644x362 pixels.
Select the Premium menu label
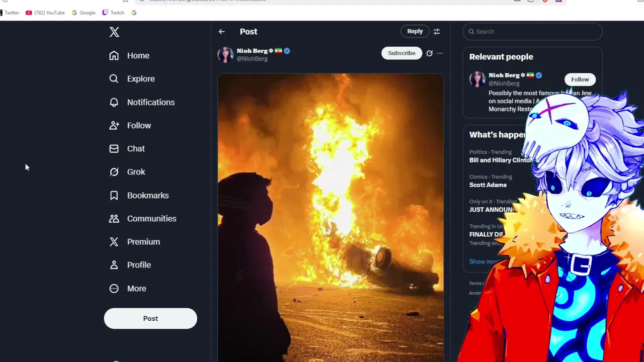pyautogui.click(x=143, y=242)
